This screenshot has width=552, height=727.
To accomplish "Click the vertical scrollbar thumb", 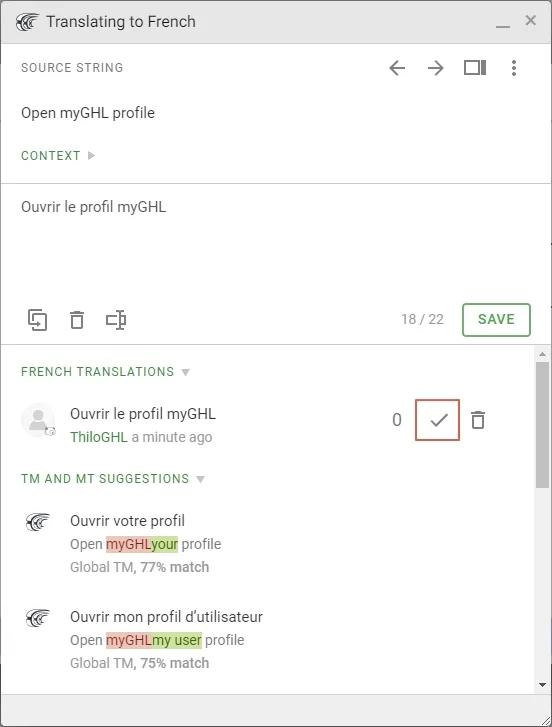I will [x=542, y=425].
